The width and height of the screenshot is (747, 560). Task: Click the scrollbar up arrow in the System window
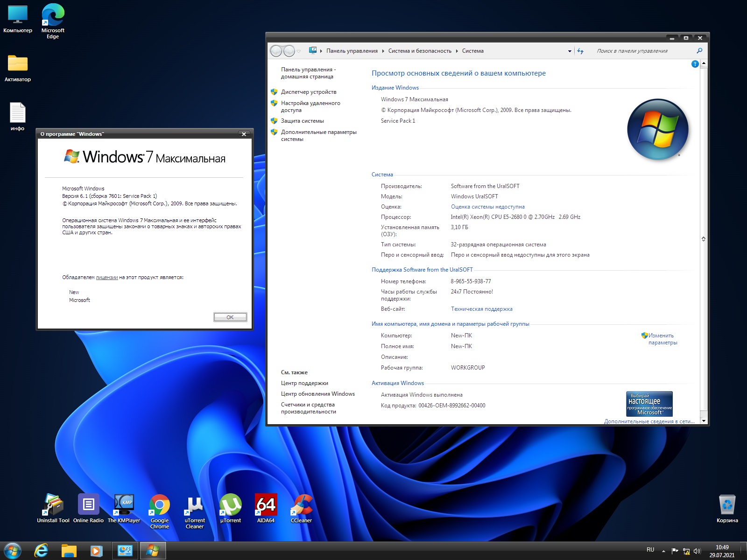704,63
